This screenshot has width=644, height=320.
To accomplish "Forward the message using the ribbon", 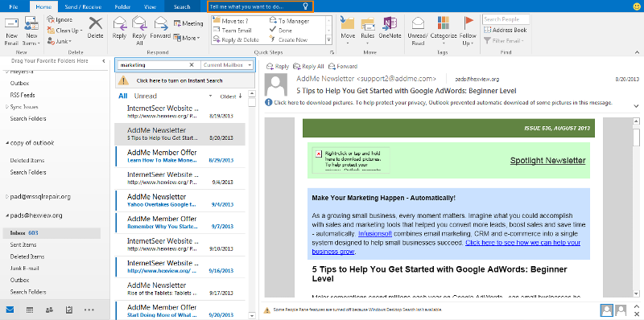I will [x=160, y=28].
